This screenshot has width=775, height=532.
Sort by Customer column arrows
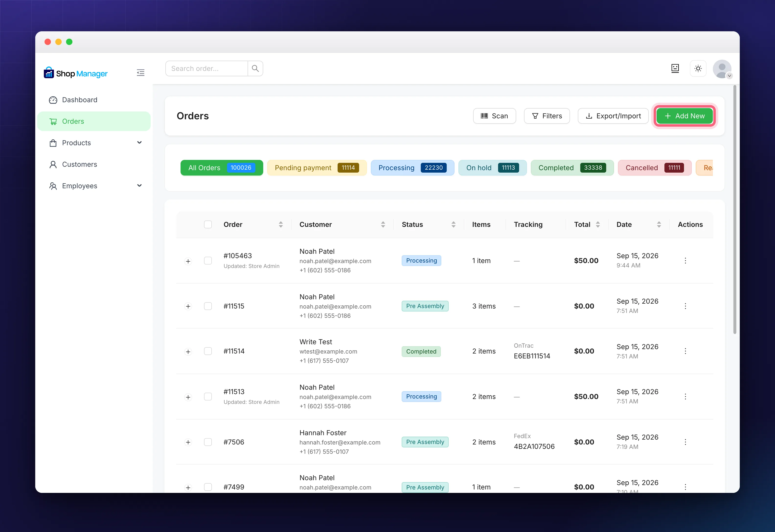[383, 224]
